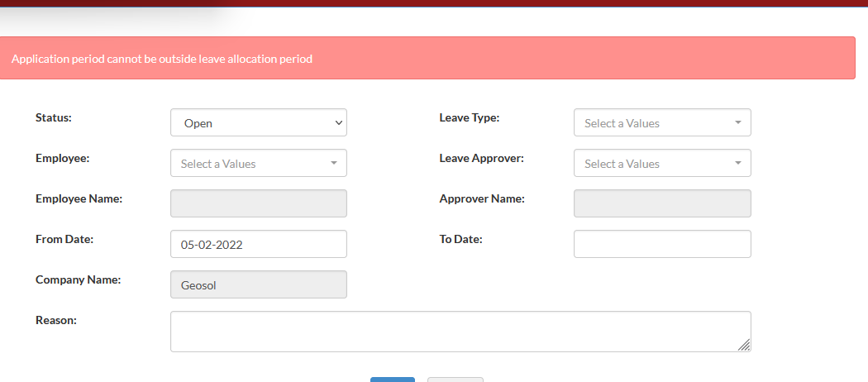Expand the Leave Approver select box
The height and width of the screenshot is (382, 868).
[662, 164]
